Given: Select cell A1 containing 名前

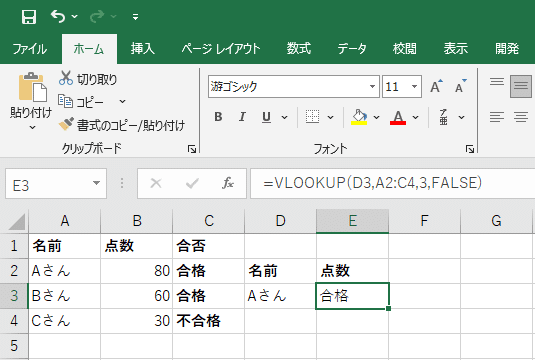Looking at the screenshot, I should pos(65,246).
